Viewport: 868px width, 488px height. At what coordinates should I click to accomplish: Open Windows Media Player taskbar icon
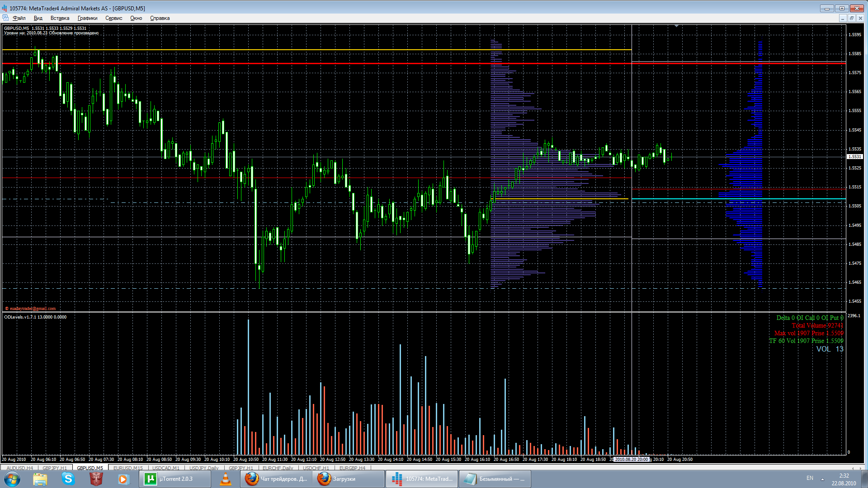click(x=123, y=479)
